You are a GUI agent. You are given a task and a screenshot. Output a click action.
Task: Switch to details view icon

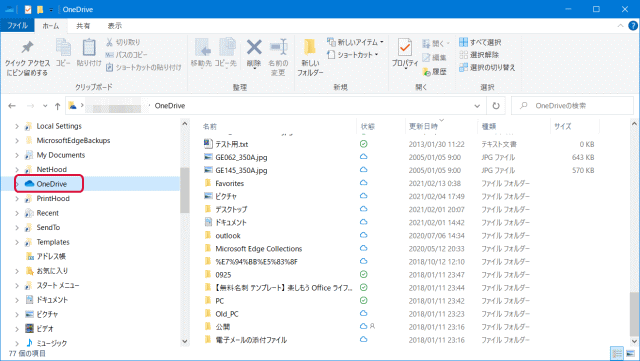point(617,353)
